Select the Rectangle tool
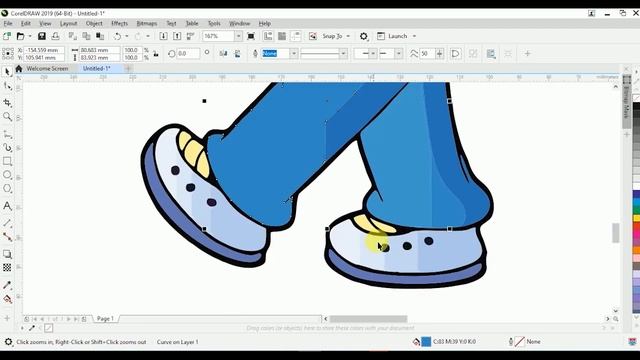This screenshot has height=360, width=640. 7,161
